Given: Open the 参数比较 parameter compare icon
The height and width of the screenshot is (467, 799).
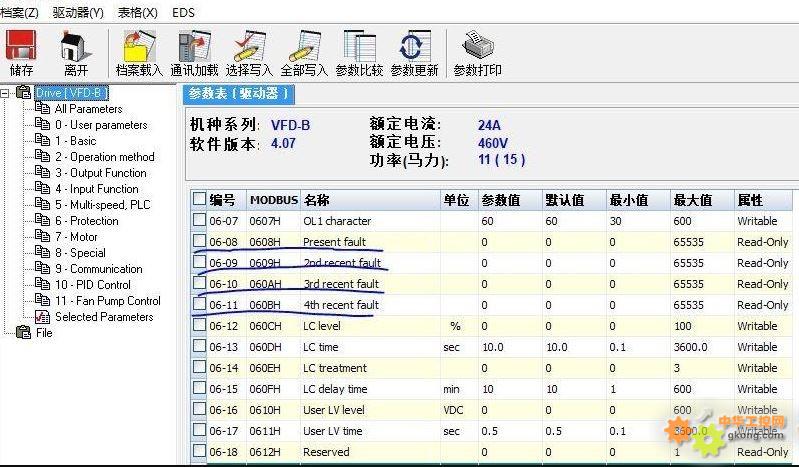Looking at the screenshot, I should 359,46.
